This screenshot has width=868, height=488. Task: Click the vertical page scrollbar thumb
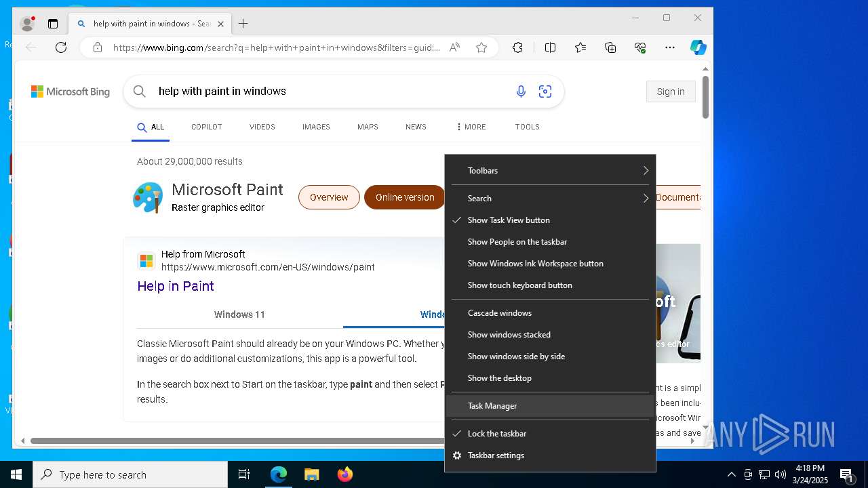[x=705, y=97]
